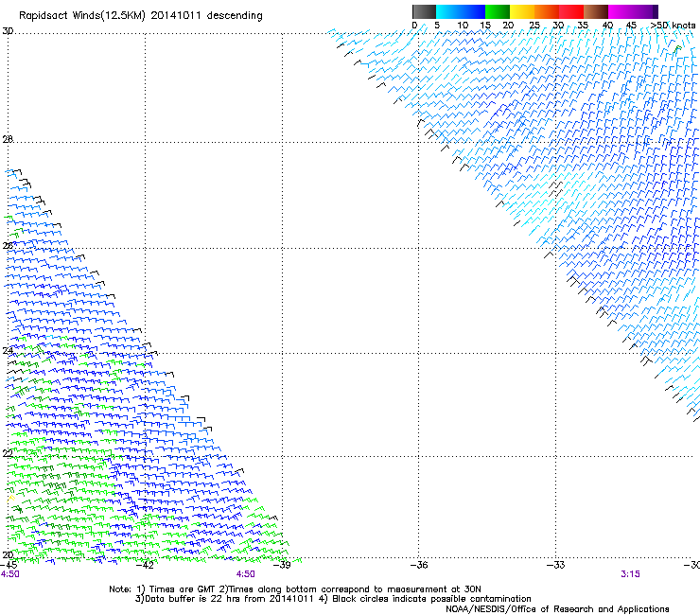Click the longitude label '-39' on the bottom axis
This screenshot has width=700, height=615.
tap(282, 565)
